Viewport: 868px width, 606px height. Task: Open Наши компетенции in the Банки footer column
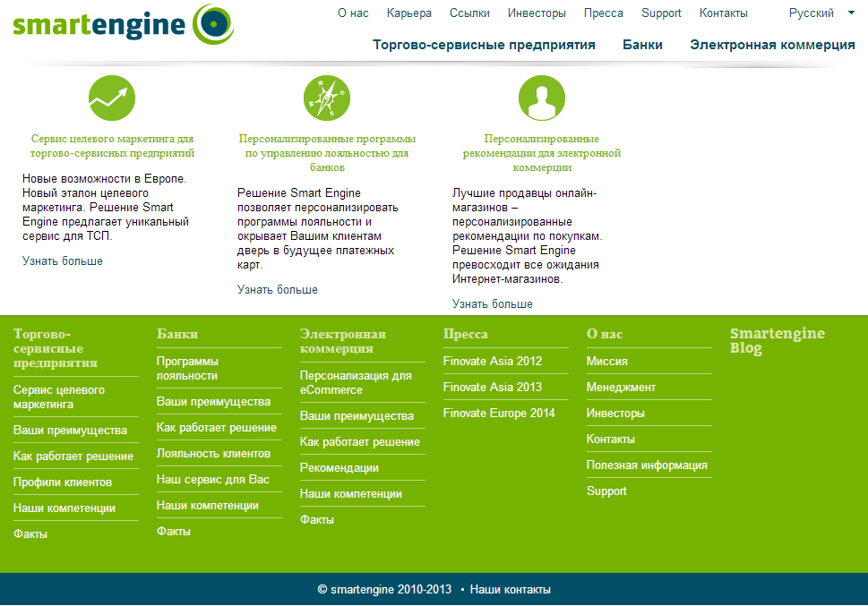tap(208, 505)
